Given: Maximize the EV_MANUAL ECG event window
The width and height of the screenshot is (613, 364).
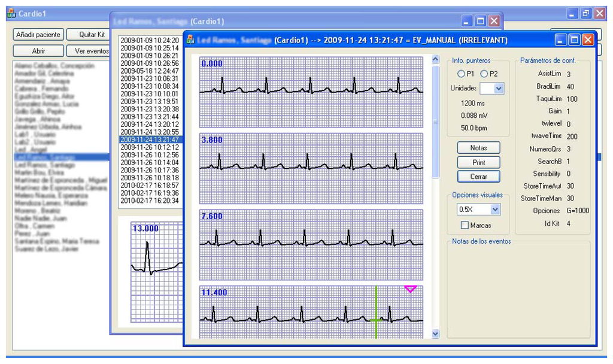Looking at the screenshot, I should 574,40.
